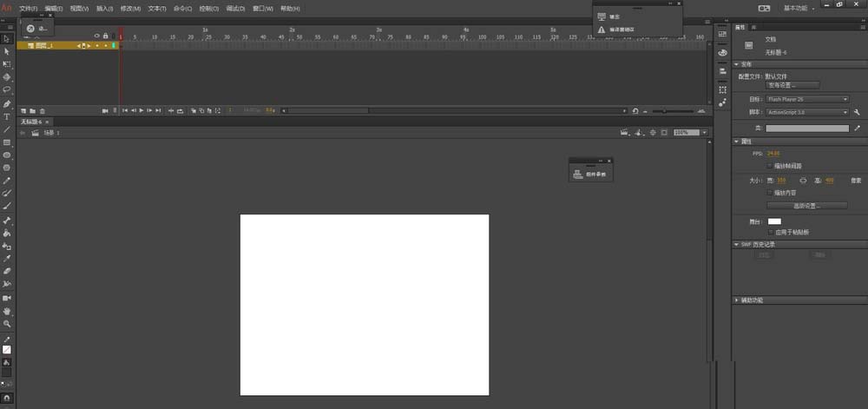Open the 插入(I) menu

[105, 9]
